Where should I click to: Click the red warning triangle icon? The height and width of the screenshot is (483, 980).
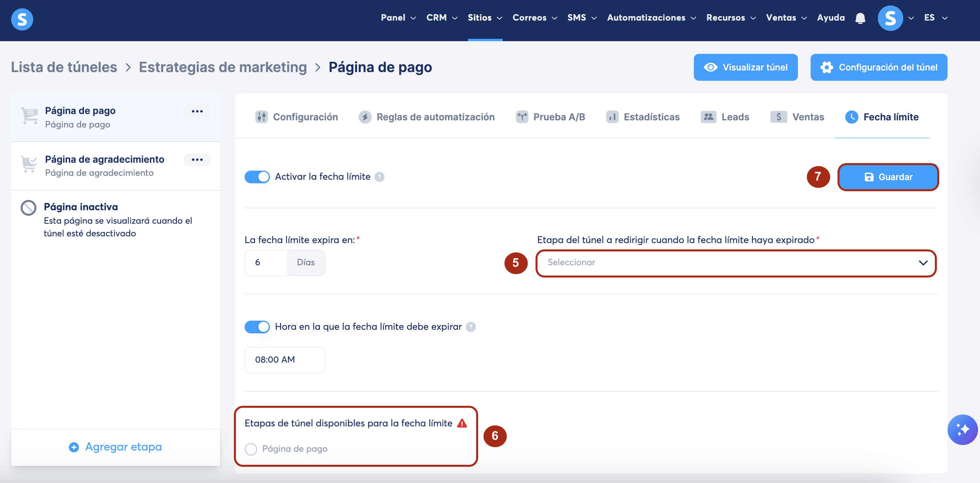[x=462, y=423]
